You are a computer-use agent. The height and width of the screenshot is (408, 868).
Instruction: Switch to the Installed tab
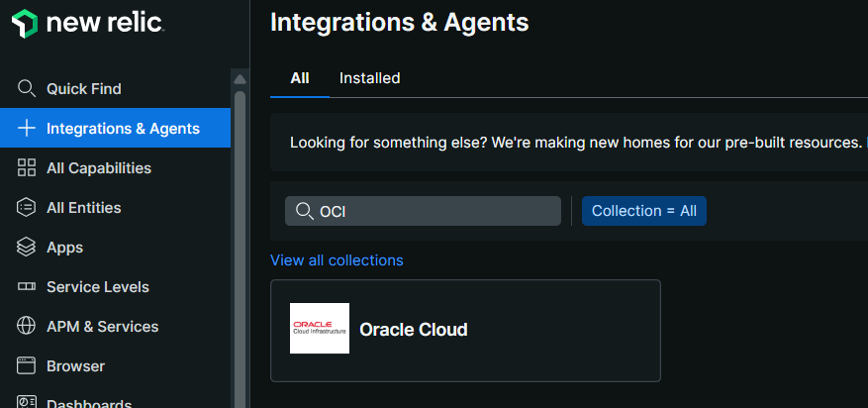coord(370,78)
